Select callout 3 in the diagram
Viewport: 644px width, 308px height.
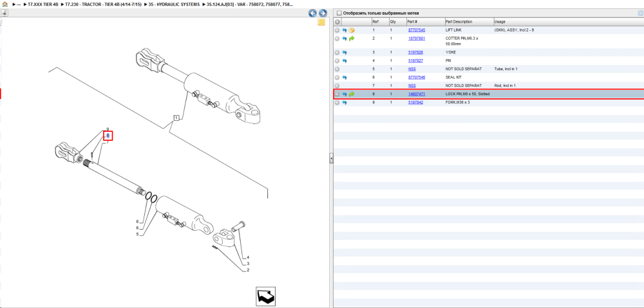tap(248, 264)
